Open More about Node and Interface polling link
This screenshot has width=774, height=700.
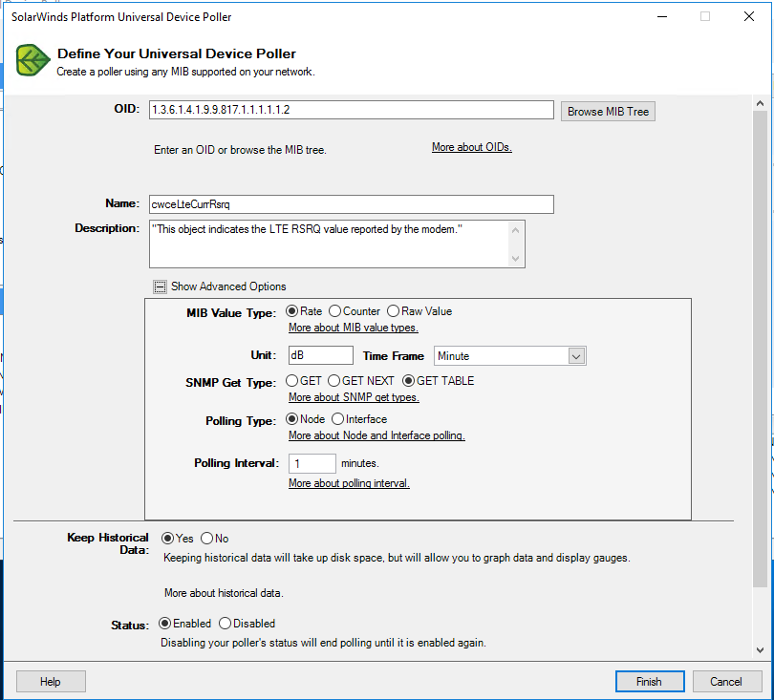(x=376, y=435)
